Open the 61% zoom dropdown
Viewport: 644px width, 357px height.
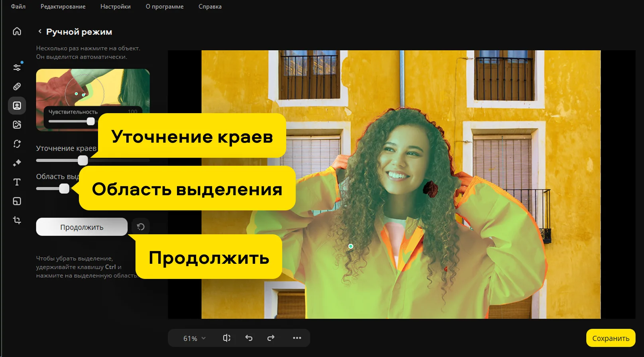pyautogui.click(x=194, y=338)
